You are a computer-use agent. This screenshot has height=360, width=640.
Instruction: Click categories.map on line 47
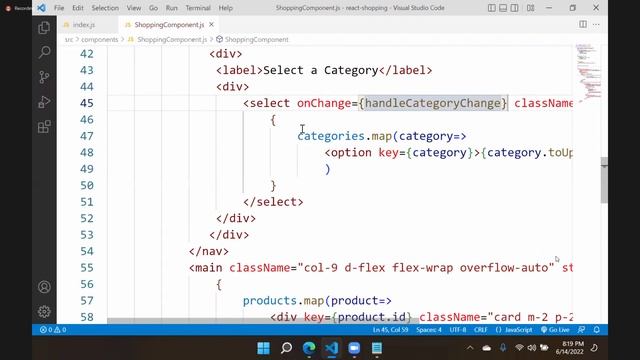pyautogui.click(x=344, y=136)
